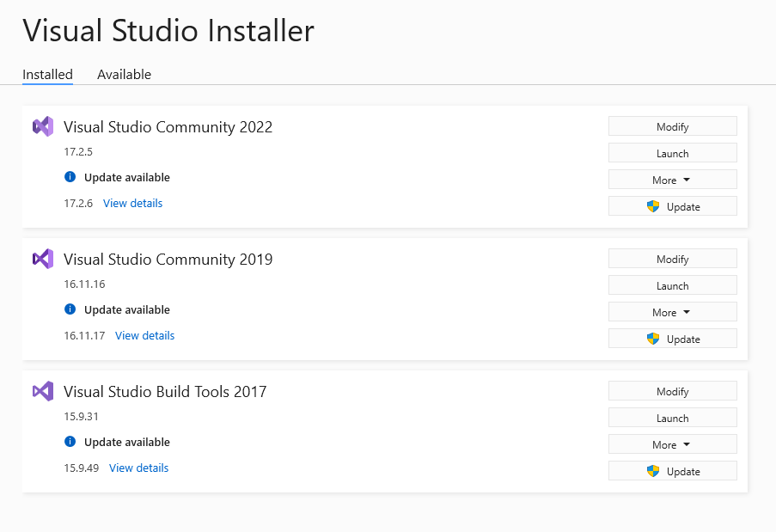
Task: Click the info icon beside Community 2019 update notice
Action: click(70, 309)
